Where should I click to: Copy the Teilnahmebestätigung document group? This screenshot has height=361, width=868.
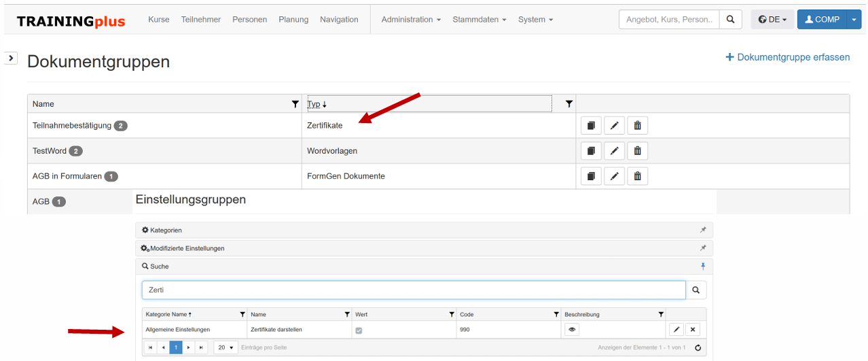tap(591, 126)
